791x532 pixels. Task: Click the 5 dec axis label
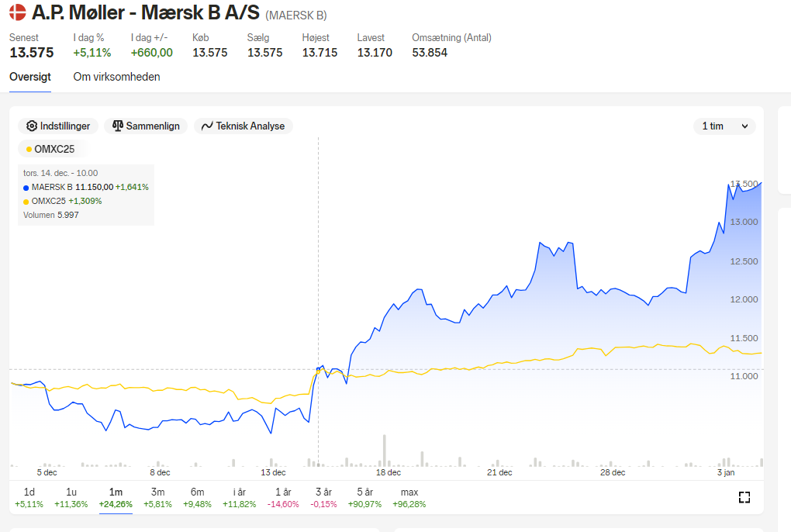pyautogui.click(x=47, y=472)
